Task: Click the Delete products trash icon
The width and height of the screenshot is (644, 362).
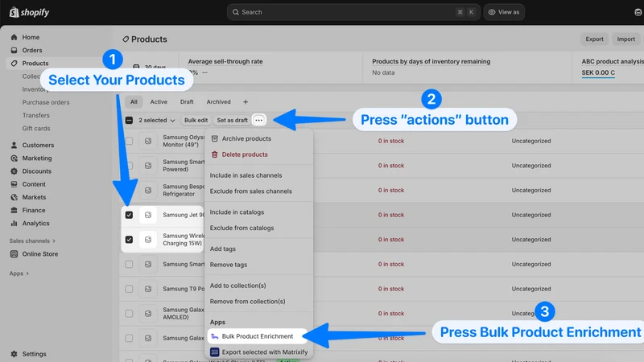Action: click(214, 154)
